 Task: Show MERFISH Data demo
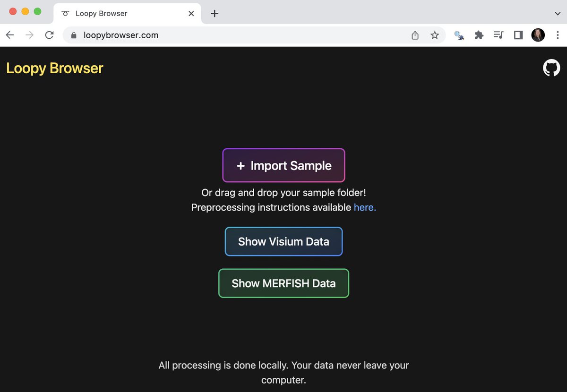click(283, 283)
